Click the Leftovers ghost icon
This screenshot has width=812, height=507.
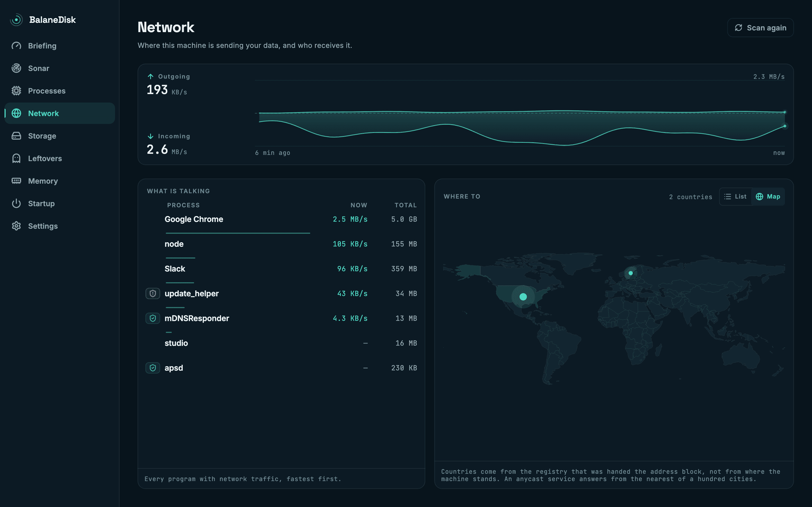coord(16,158)
